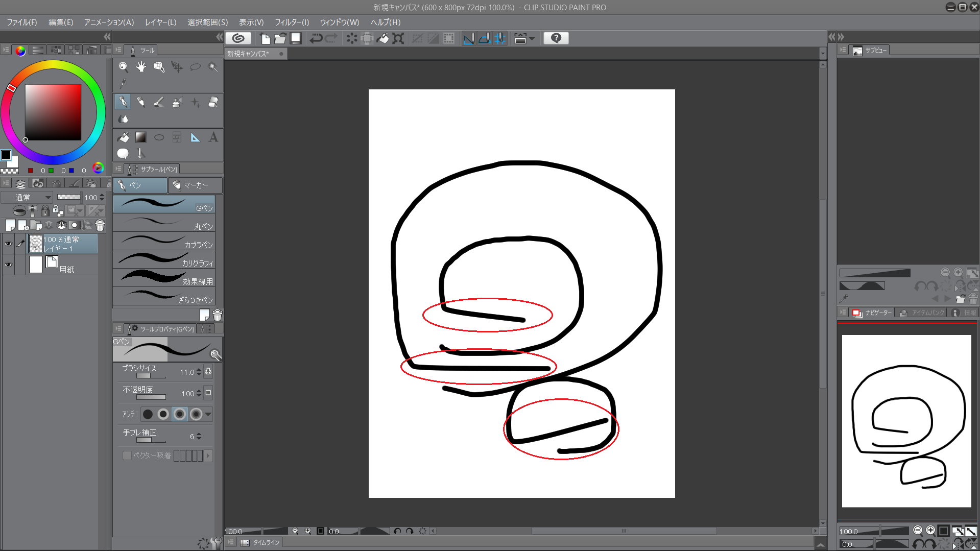The image size is (980, 551).
Task: Choose the 丸ペン pen preset
Action: [164, 223]
